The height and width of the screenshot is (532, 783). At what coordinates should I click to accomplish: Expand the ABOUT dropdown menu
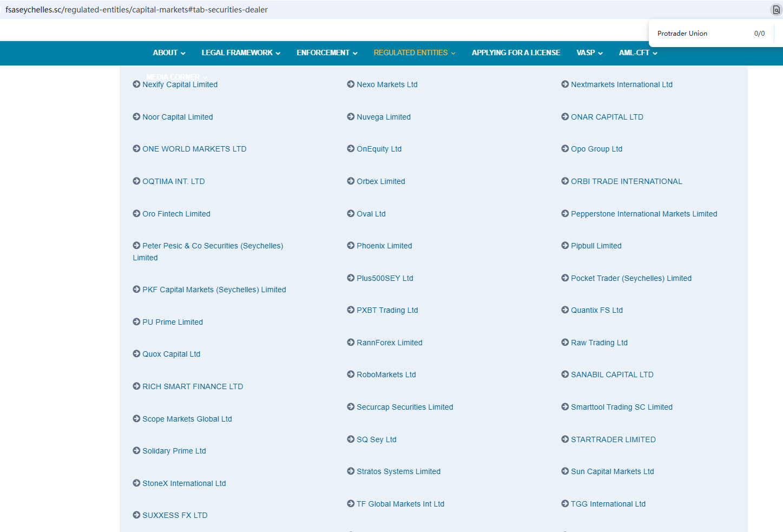(169, 52)
